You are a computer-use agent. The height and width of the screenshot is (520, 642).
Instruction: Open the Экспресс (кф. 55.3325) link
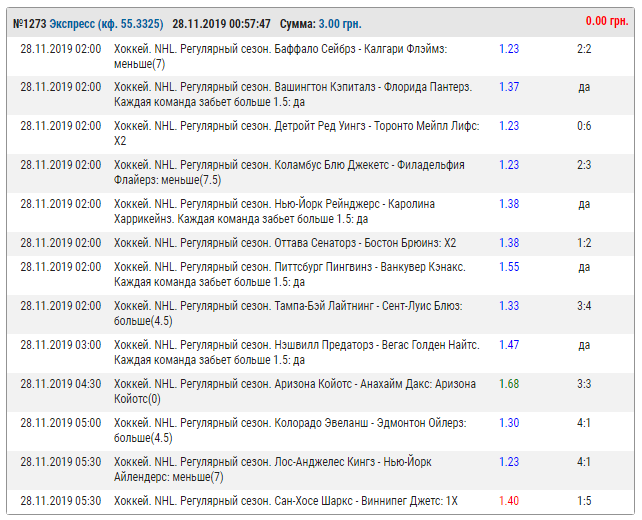106,24
